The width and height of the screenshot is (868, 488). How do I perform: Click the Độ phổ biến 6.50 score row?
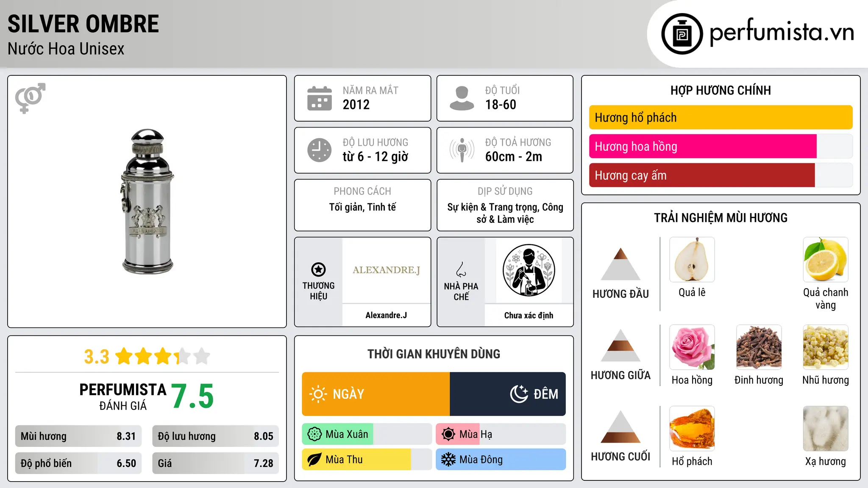coord(78,463)
